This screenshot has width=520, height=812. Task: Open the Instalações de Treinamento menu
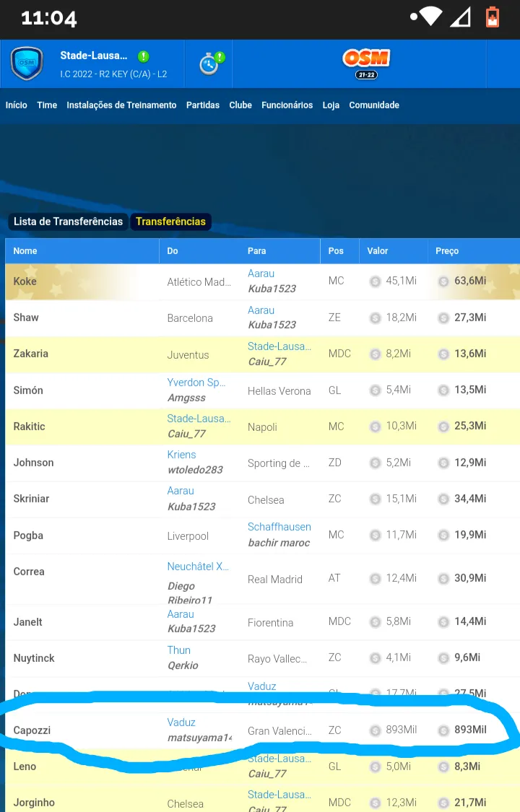coord(122,105)
